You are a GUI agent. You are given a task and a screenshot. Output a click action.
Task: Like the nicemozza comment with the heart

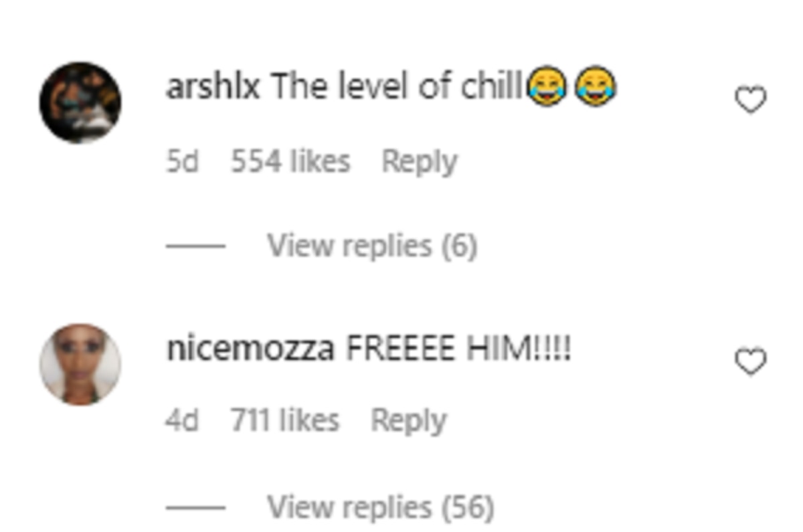750,362
